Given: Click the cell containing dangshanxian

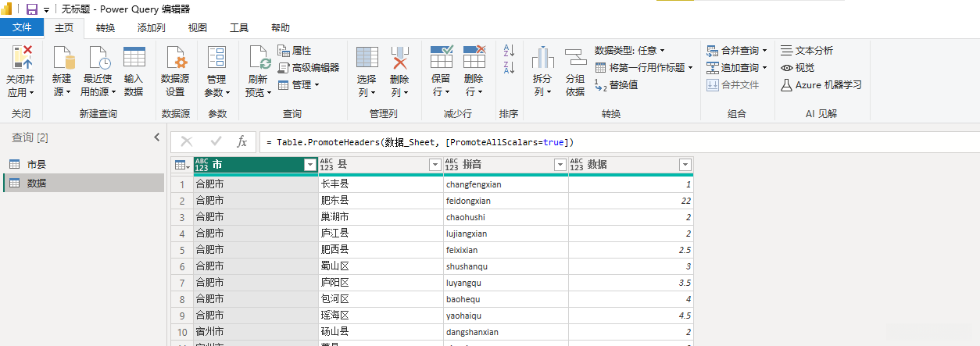Looking at the screenshot, I should point(506,332).
